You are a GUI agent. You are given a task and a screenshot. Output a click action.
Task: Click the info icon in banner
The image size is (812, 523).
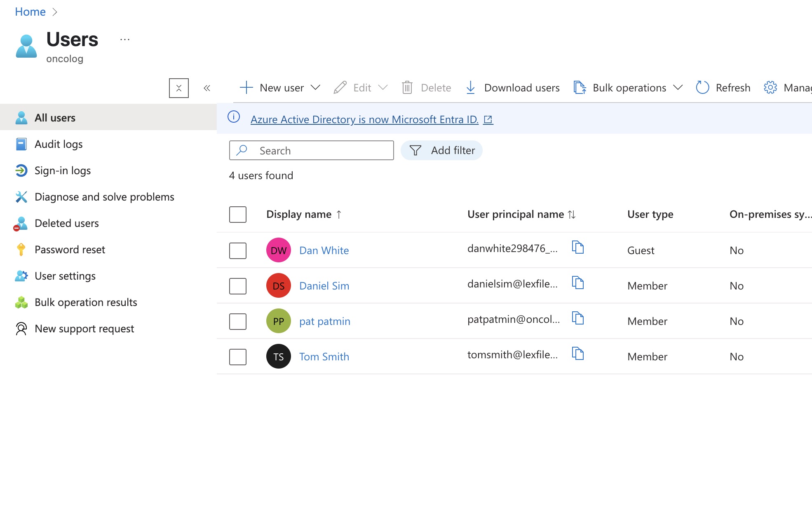(234, 117)
